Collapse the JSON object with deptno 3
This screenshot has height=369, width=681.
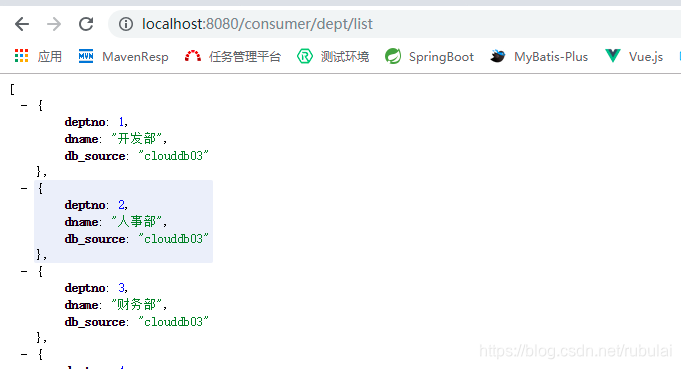point(24,272)
